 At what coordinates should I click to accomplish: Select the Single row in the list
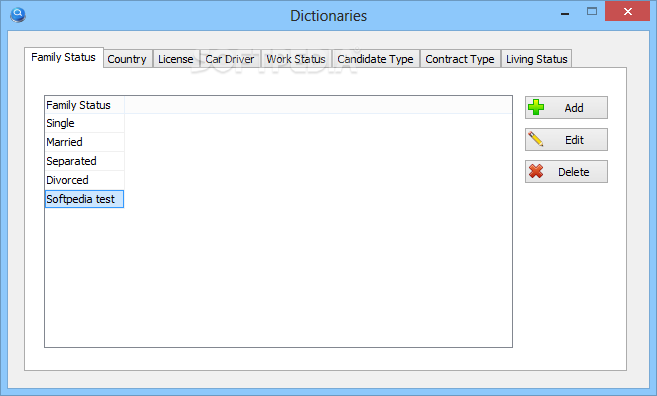[85, 123]
